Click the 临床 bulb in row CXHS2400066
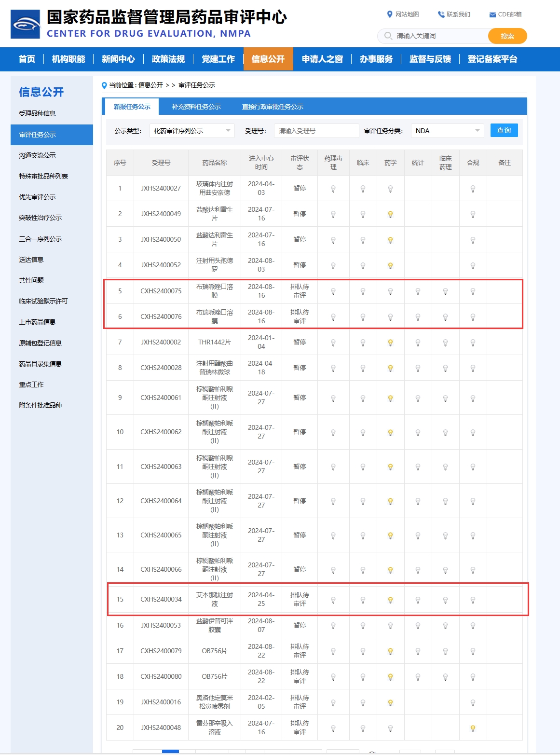The image size is (560, 755). coord(363,570)
